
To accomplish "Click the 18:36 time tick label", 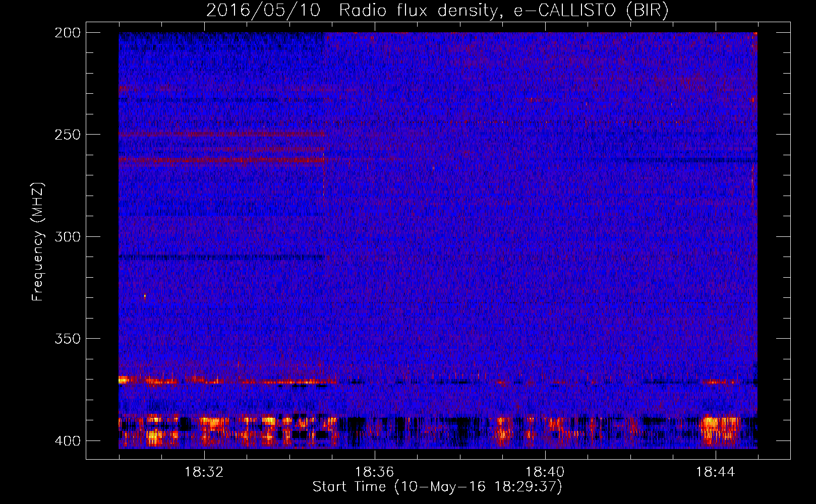I will (375, 472).
